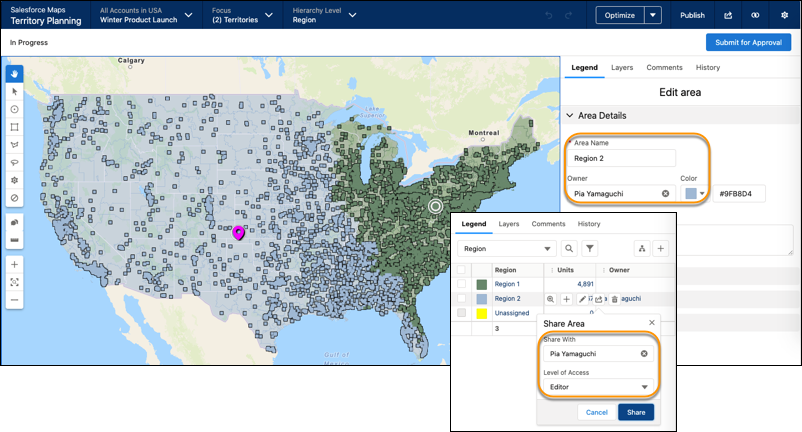Open the Hierarchy Level Region dropdown
This screenshot has width=802, height=432.
pyautogui.click(x=324, y=15)
